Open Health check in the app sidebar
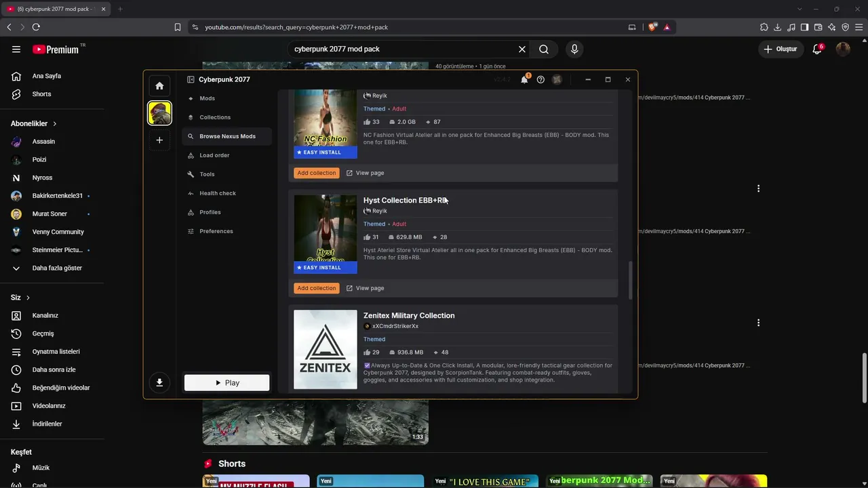The height and width of the screenshot is (488, 868). pos(226,193)
